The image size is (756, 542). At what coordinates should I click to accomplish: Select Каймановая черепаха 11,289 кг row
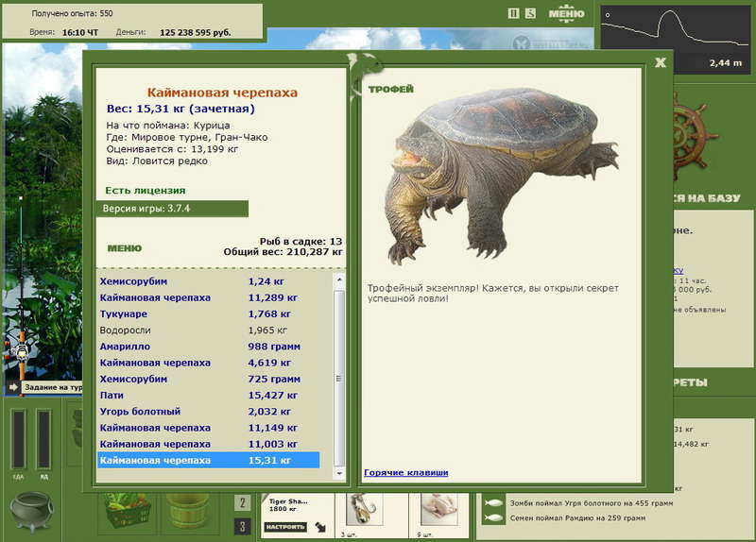tap(208, 297)
